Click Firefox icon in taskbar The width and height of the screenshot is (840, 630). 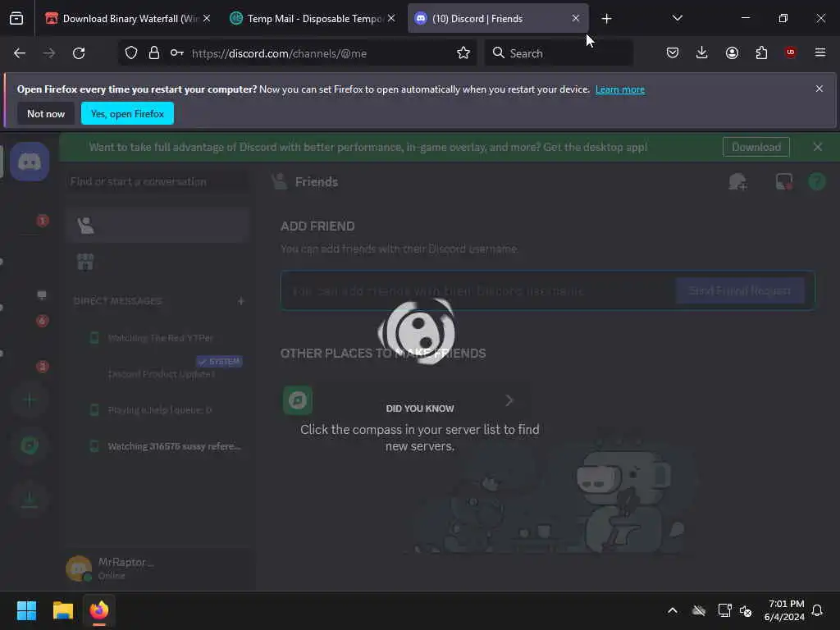(x=99, y=610)
